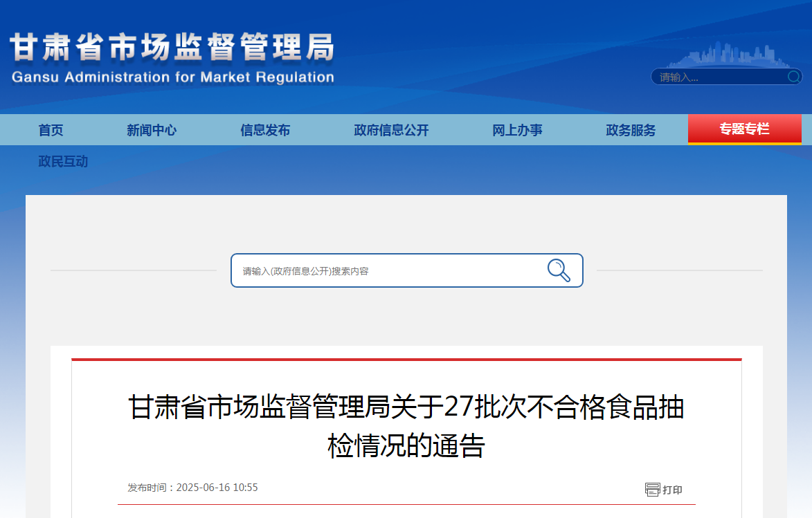Click the header search magnifier icon
812x518 pixels.
793,77
